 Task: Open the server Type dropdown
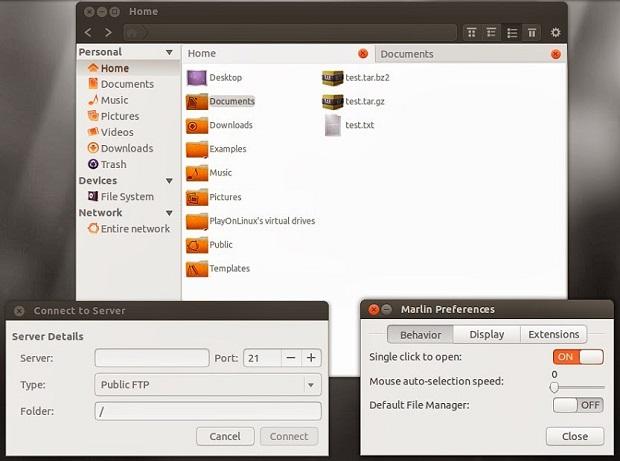pyautogui.click(x=208, y=385)
